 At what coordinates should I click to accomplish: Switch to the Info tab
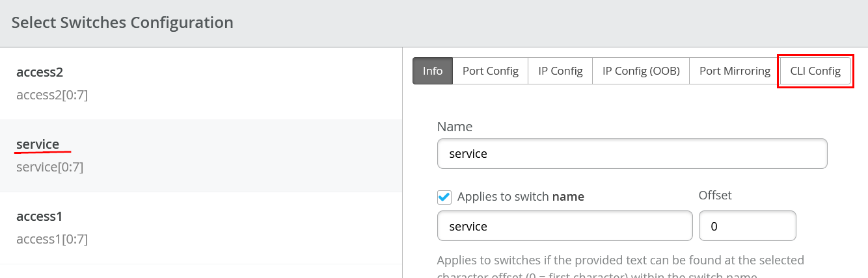pyautogui.click(x=433, y=71)
